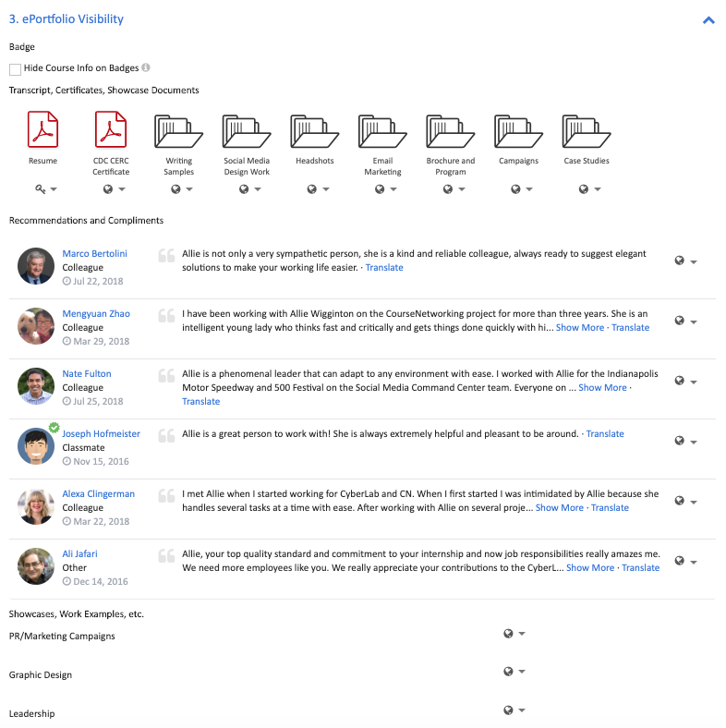The height and width of the screenshot is (728, 726).
Task: Show More of Ali Jafari's recommendation
Action: pyautogui.click(x=590, y=567)
